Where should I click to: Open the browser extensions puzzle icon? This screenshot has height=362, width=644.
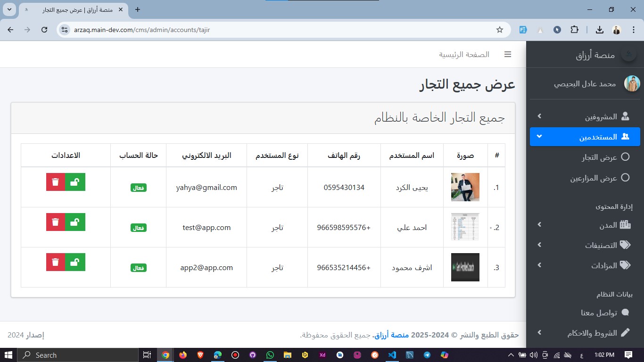point(574,30)
